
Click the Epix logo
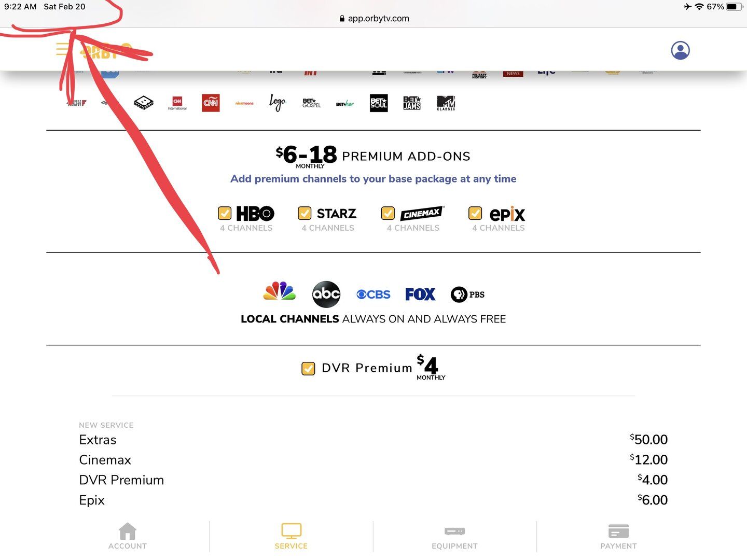tap(507, 214)
